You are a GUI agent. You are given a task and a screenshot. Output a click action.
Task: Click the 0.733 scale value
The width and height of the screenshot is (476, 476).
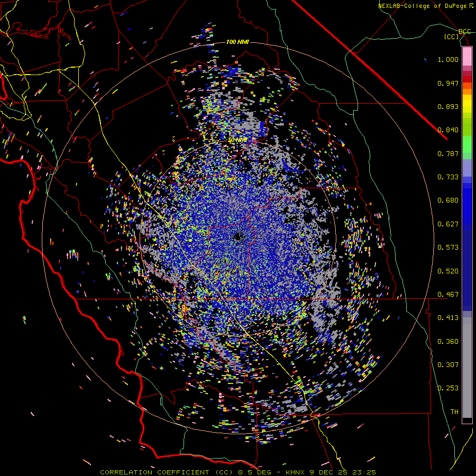(x=448, y=177)
